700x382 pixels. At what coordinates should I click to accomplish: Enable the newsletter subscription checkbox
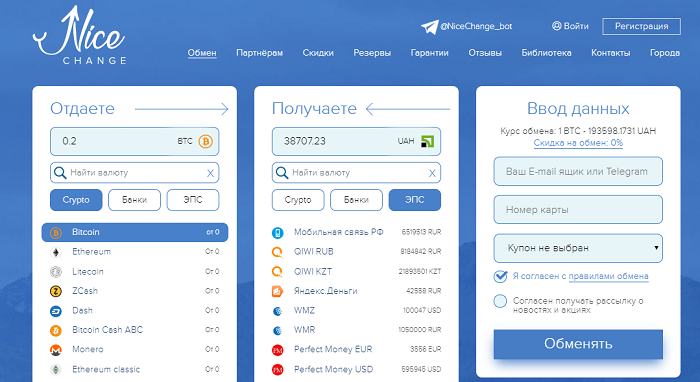point(500,301)
